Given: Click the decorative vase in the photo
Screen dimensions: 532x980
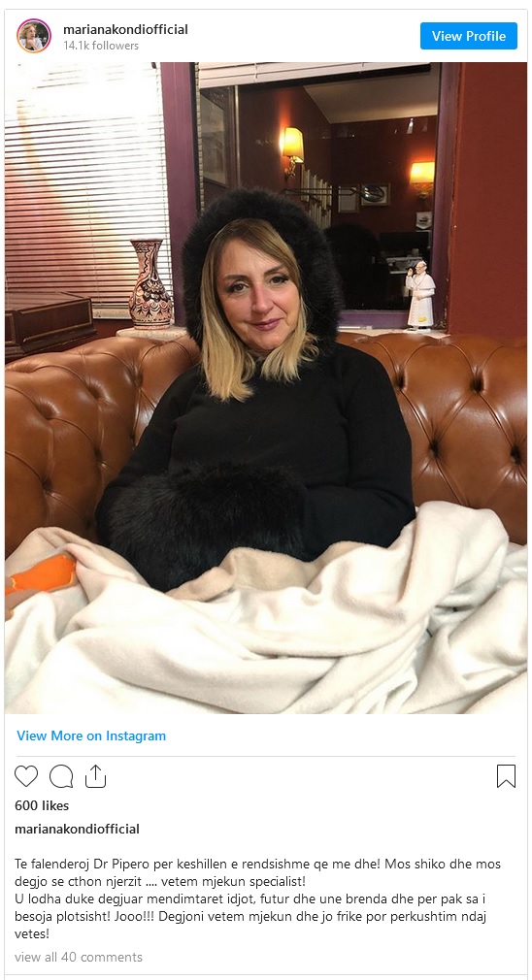Looking at the screenshot, I should click(x=150, y=283).
